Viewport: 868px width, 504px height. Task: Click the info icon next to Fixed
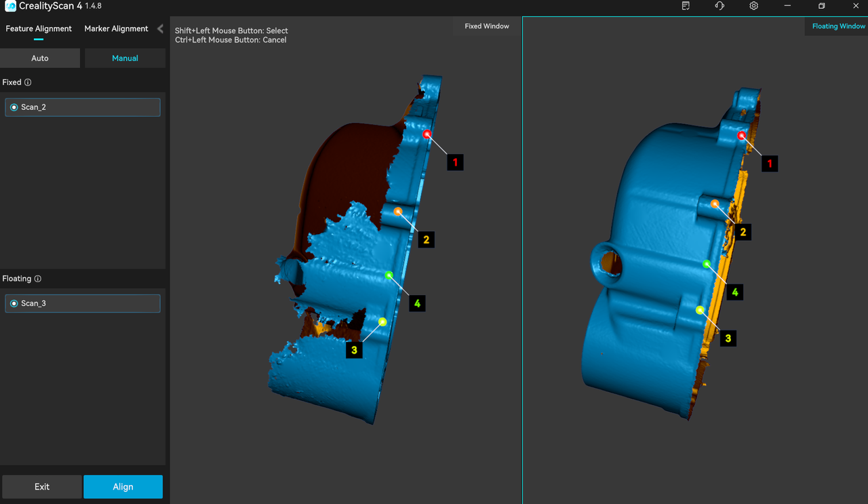tap(28, 83)
